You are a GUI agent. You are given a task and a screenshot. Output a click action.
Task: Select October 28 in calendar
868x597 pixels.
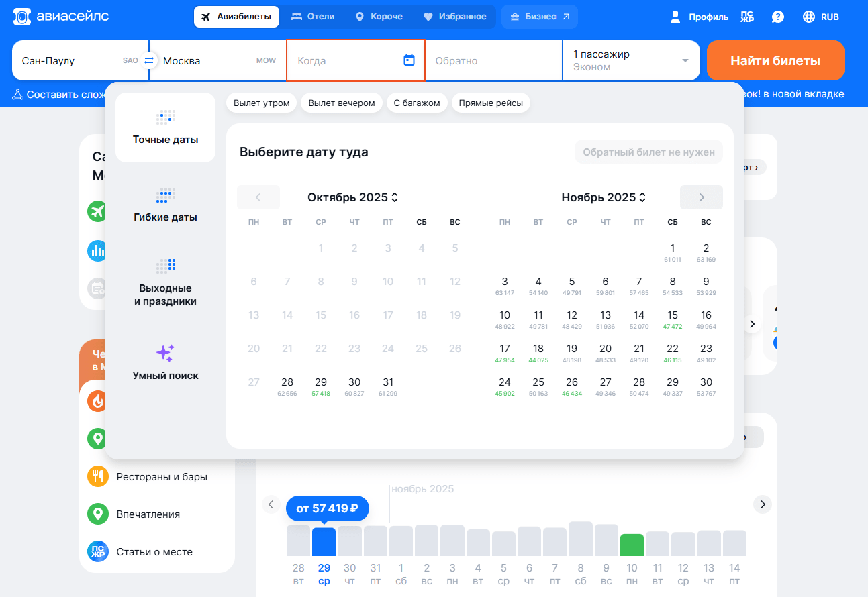[x=287, y=386]
